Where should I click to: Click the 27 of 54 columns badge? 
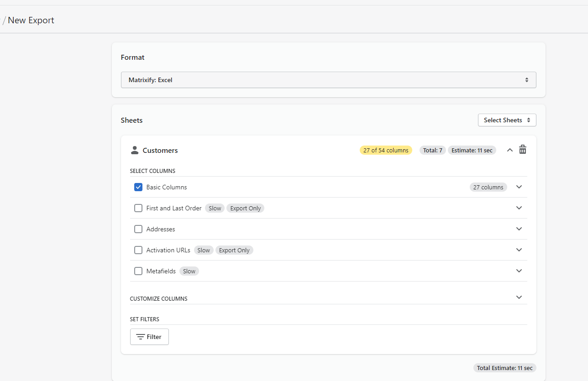click(386, 150)
